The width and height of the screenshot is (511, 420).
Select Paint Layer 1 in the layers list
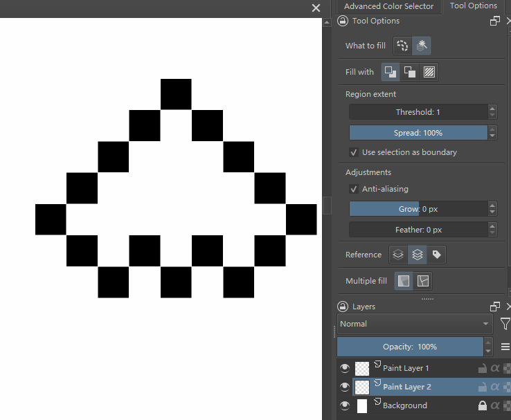pyautogui.click(x=406, y=368)
